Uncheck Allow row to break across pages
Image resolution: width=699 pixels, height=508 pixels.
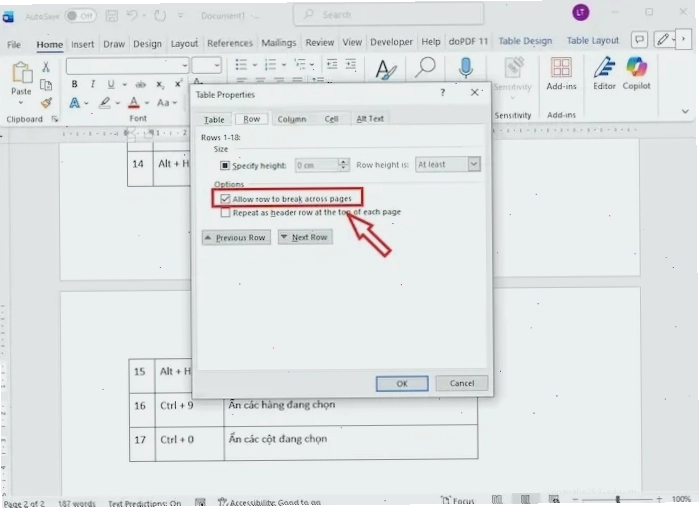225,199
